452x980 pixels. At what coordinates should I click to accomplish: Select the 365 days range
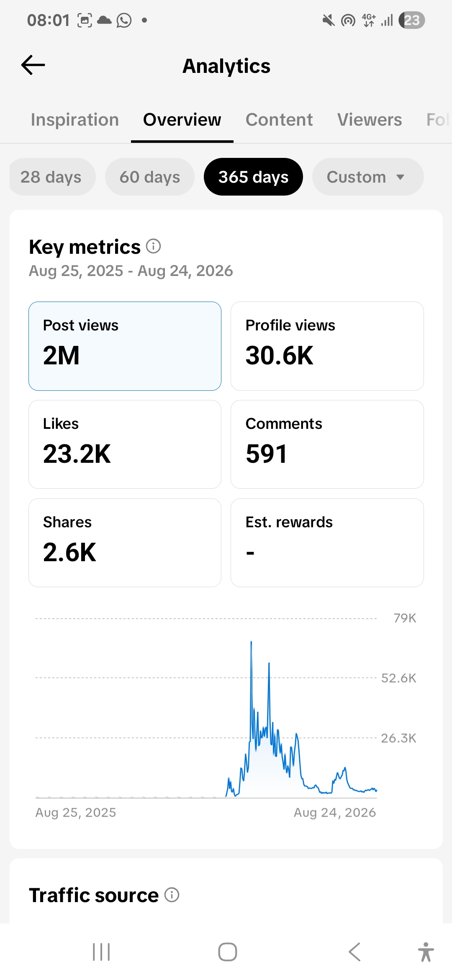[253, 177]
